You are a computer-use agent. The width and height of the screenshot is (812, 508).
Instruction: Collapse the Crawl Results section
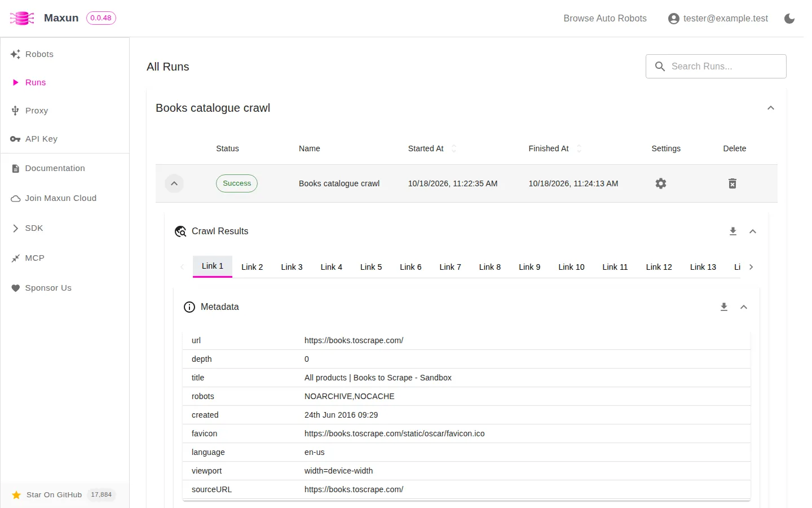(753, 231)
